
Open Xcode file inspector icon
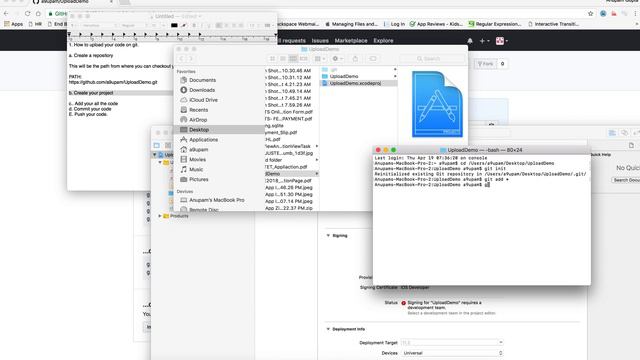coord(631,145)
